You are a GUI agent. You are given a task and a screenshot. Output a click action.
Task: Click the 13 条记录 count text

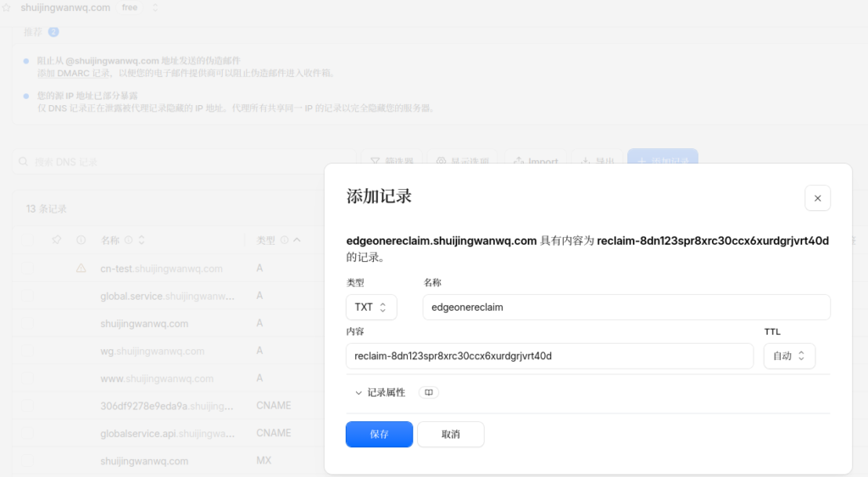tap(47, 208)
